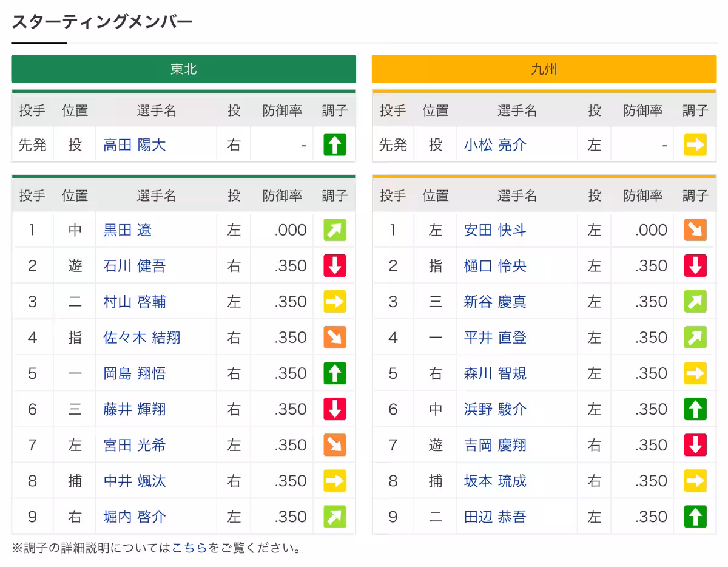The width and height of the screenshot is (728, 567).
Task: Select the 九州 team header banner
Action: point(544,69)
